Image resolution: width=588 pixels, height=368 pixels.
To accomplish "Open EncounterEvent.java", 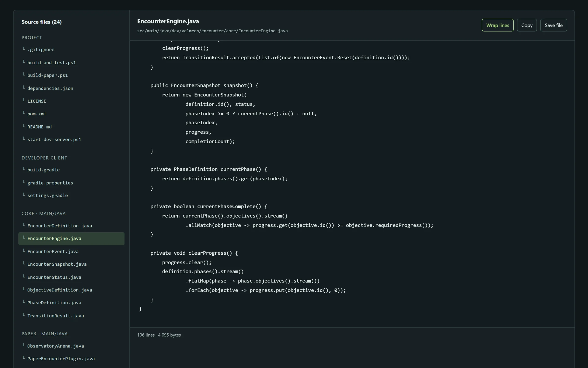I will pyautogui.click(x=71, y=251).
